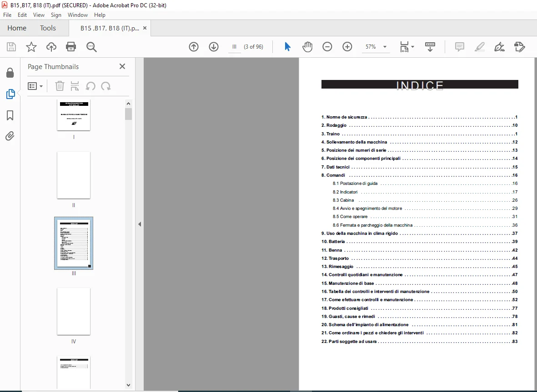Click the insert/extract pages icon in thumbnails
This screenshot has height=392, width=537.
pyautogui.click(x=75, y=86)
